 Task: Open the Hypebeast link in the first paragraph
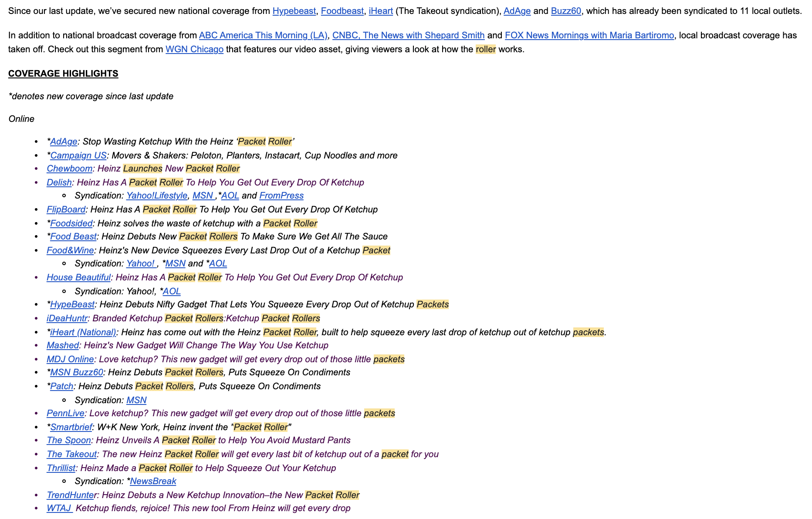click(x=294, y=11)
